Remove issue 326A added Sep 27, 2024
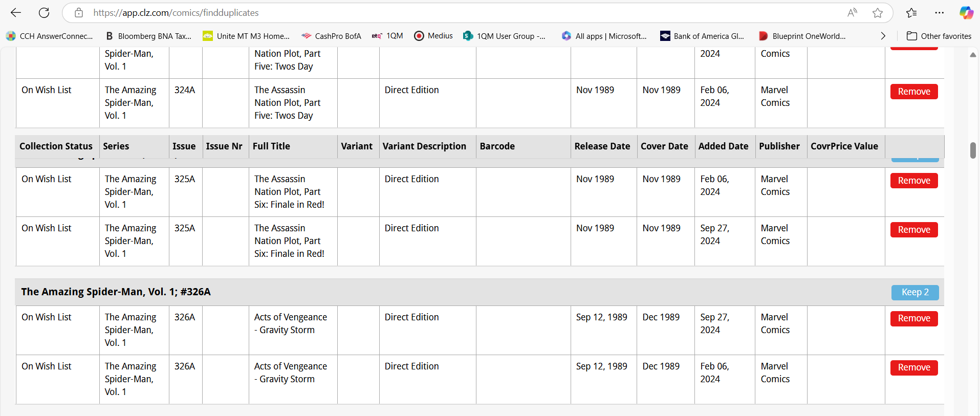This screenshot has height=416, width=980. (914, 318)
